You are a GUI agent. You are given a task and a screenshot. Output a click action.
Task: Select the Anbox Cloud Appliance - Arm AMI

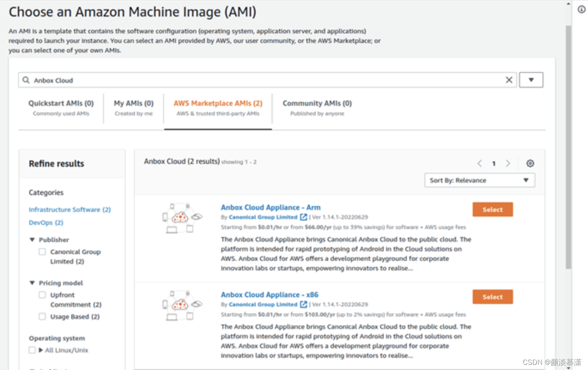(493, 209)
